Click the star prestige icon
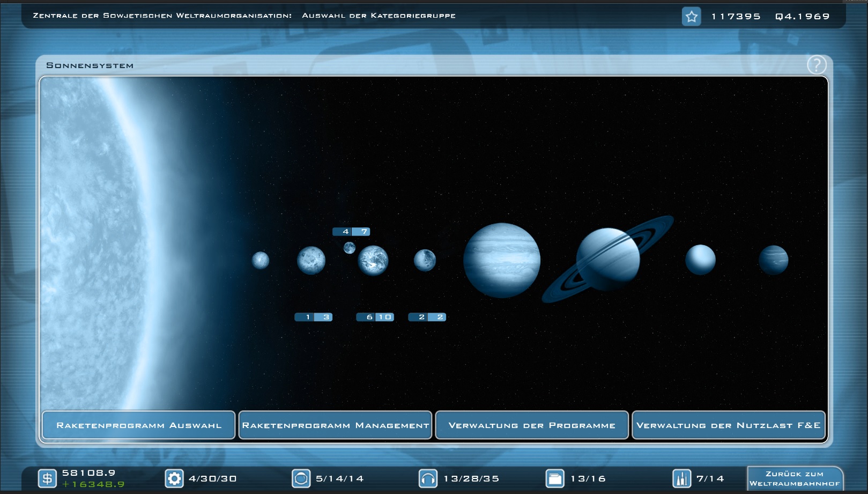This screenshot has width=868, height=494. coord(692,17)
